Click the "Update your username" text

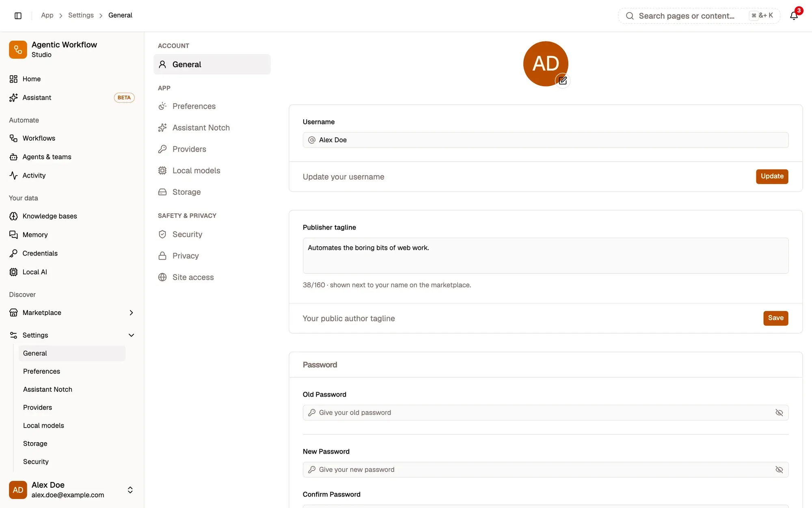click(x=343, y=177)
